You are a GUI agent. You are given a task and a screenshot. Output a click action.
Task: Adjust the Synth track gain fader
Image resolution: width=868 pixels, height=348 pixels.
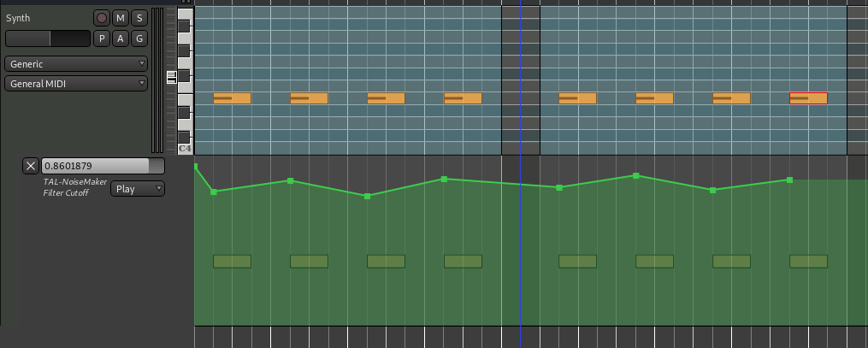tap(48, 38)
